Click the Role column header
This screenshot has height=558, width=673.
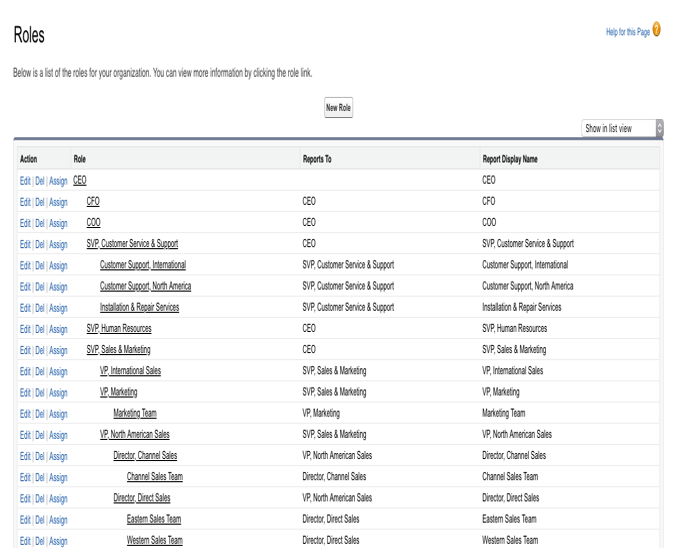tap(79, 159)
